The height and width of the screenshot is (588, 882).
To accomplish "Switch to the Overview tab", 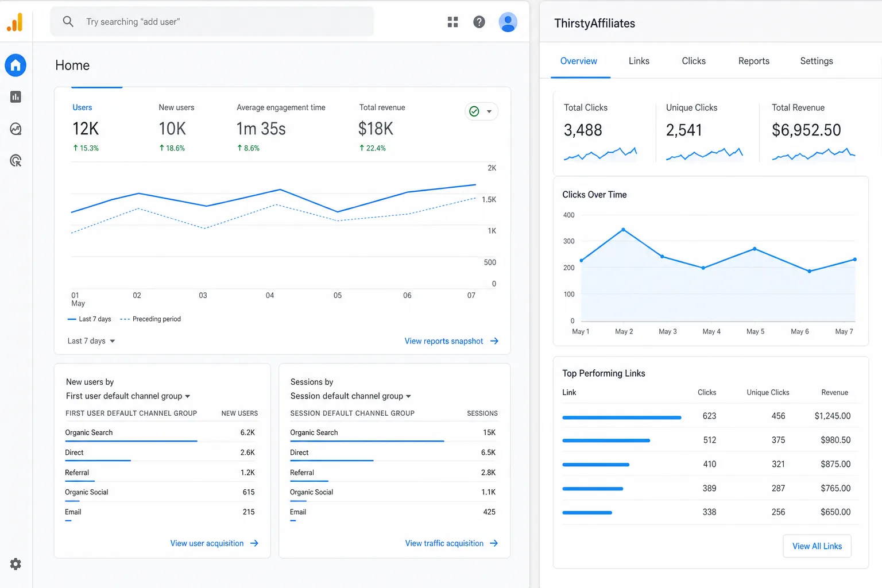I will pos(579,61).
